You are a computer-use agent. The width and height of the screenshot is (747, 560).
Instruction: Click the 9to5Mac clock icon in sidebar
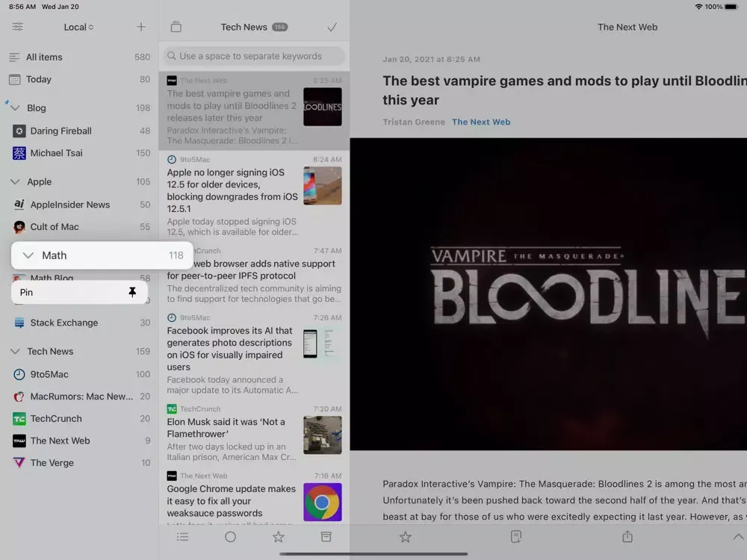coord(19,374)
